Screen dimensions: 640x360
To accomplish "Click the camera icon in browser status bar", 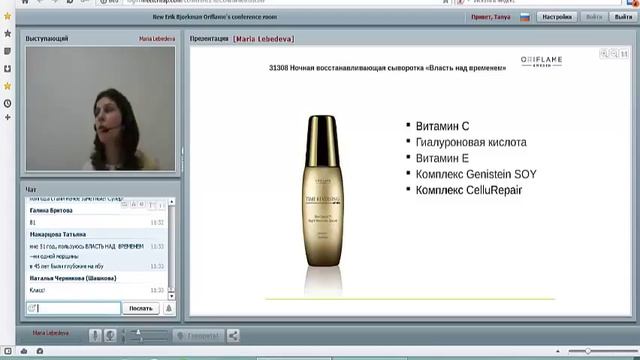I will click(x=40, y=351).
